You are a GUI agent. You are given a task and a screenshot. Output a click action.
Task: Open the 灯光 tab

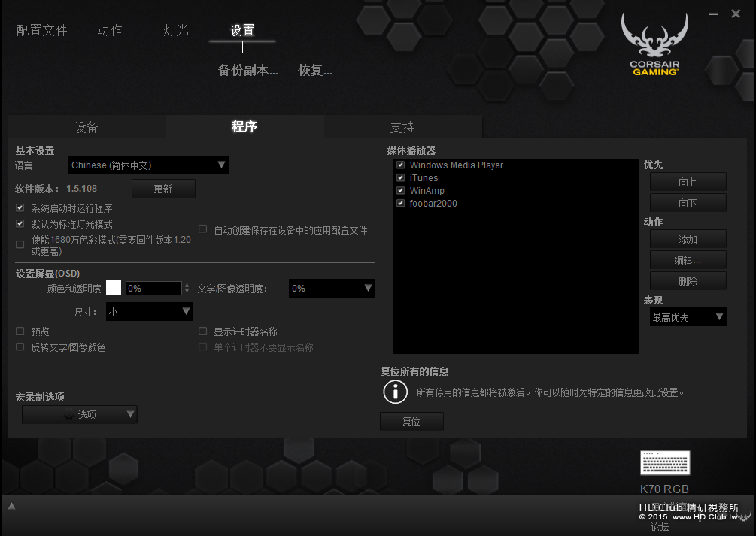(x=175, y=30)
